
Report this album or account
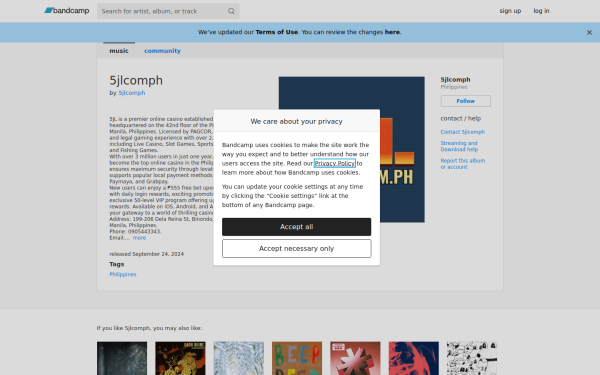point(462,164)
